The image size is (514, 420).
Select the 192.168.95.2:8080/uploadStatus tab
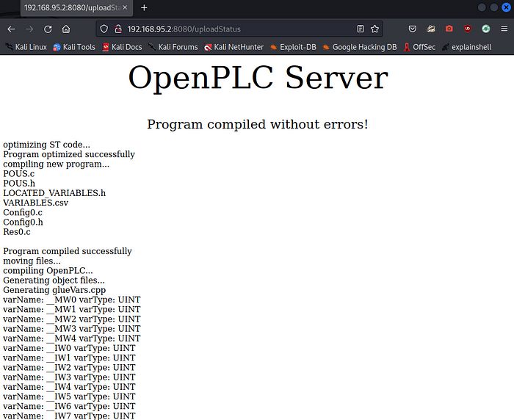(76, 8)
